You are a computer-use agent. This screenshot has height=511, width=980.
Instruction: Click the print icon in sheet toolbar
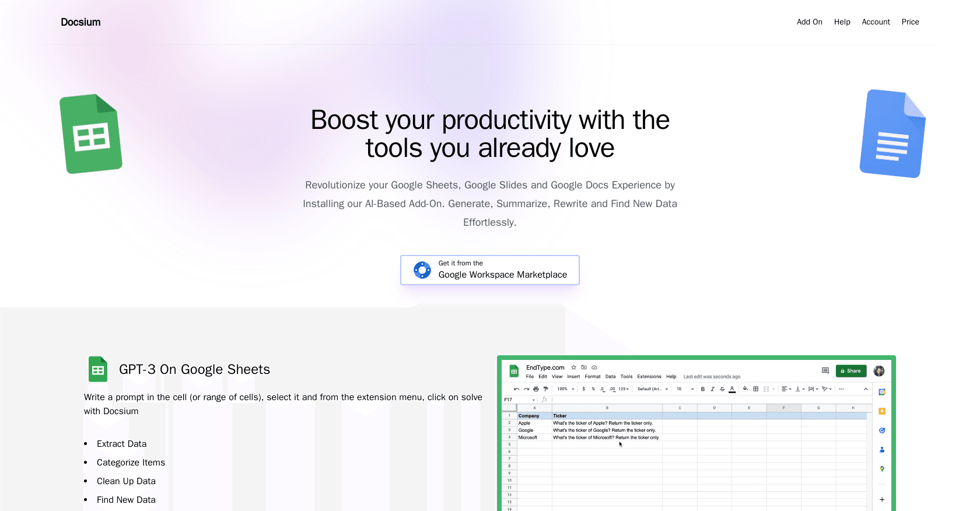click(x=536, y=389)
